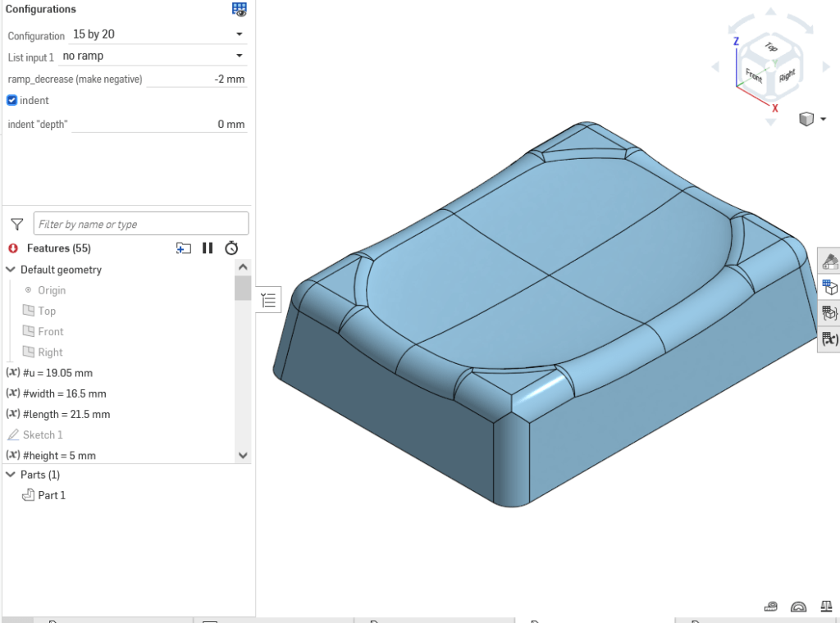840x623 pixels.
Task: Click the filter by name or type field
Action: coord(140,224)
